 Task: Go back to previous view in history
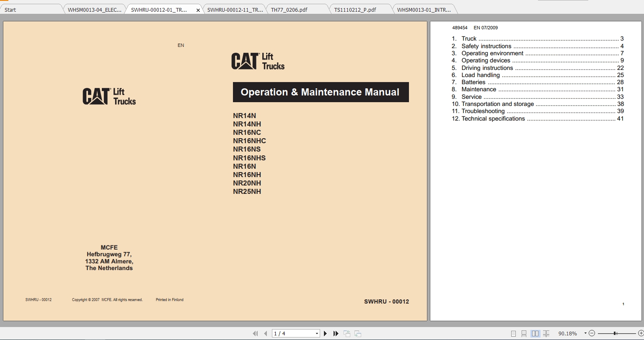click(347, 333)
